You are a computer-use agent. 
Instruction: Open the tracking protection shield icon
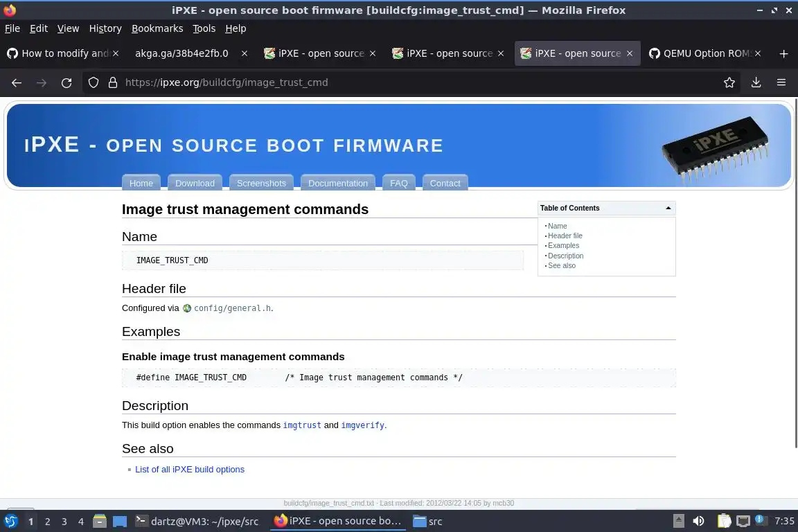93,82
